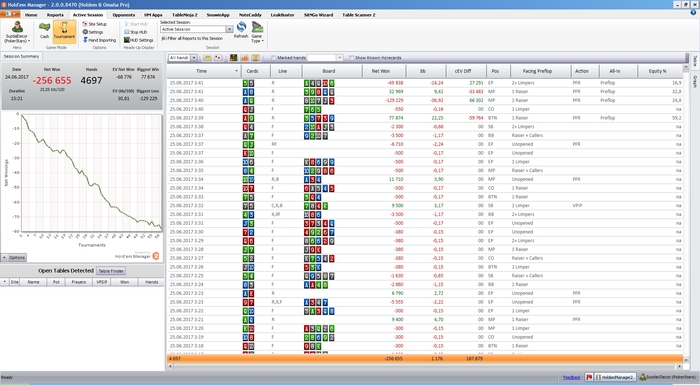
Task: Toggle Filter all Reports to this Session
Action: [x=192, y=38]
